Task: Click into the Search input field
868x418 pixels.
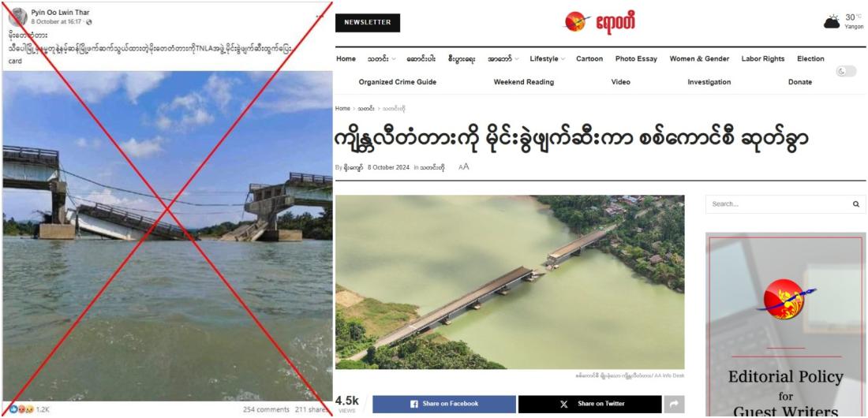Action: tap(780, 204)
